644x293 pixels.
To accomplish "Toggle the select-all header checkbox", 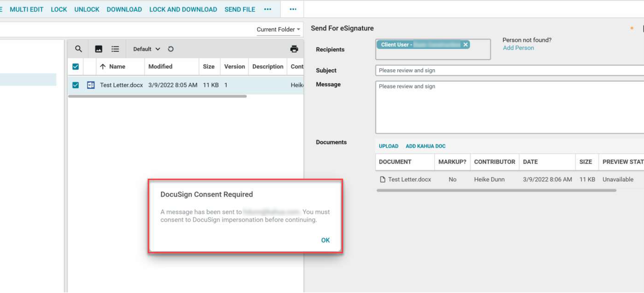I will pyautogui.click(x=76, y=67).
